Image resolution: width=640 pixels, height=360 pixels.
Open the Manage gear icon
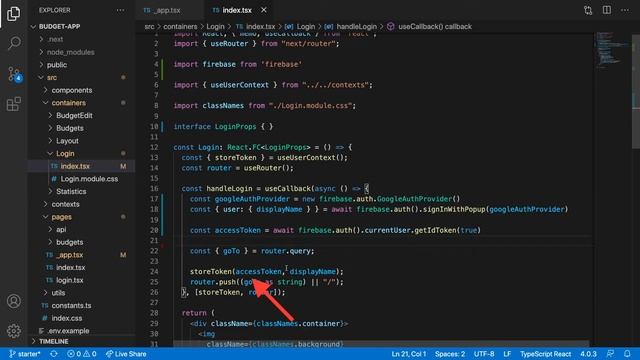[13, 331]
